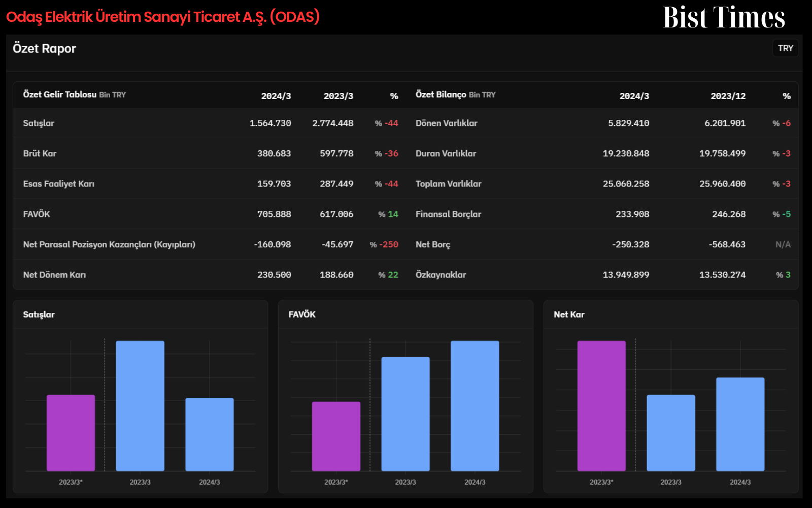Click the purple 2023/3* bar in Satışlar chart
812x508 pixels.
point(71,433)
